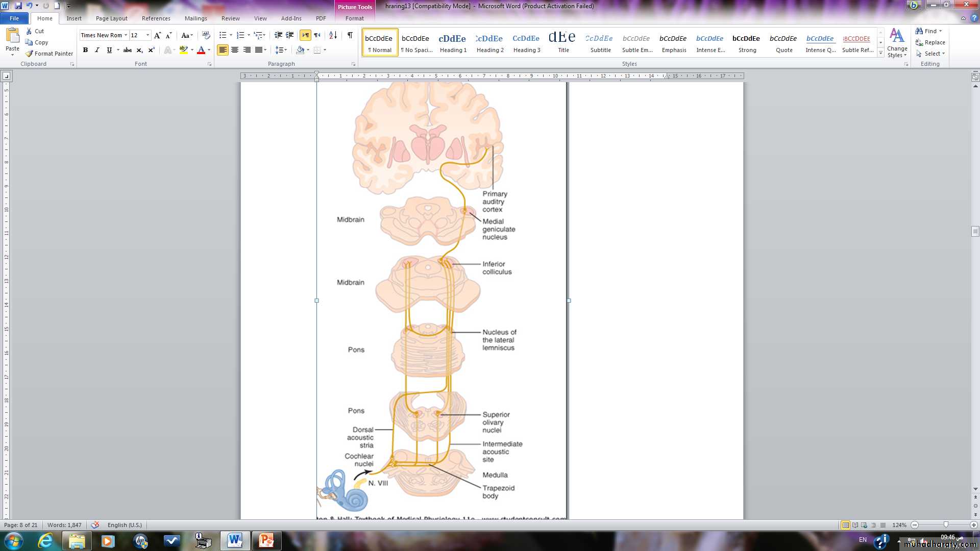
Task: Apply the Heading 1 style
Action: click(453, 42)
